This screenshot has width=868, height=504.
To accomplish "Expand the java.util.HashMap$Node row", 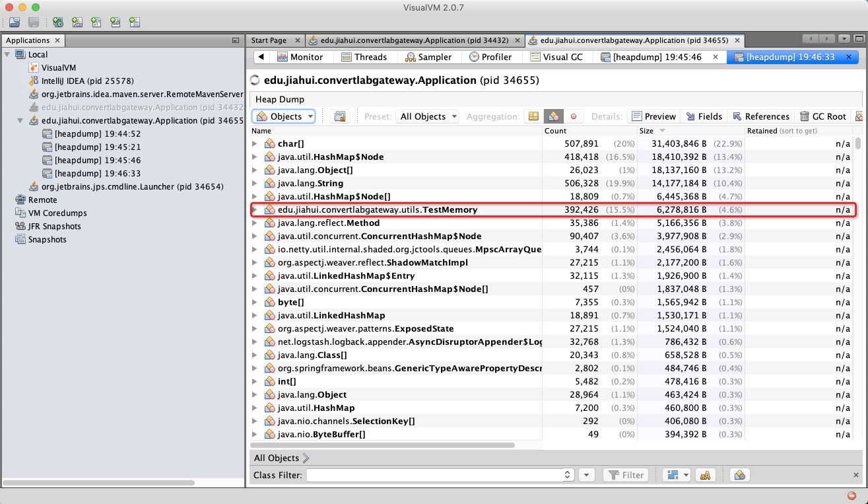I will coord(255,157).
